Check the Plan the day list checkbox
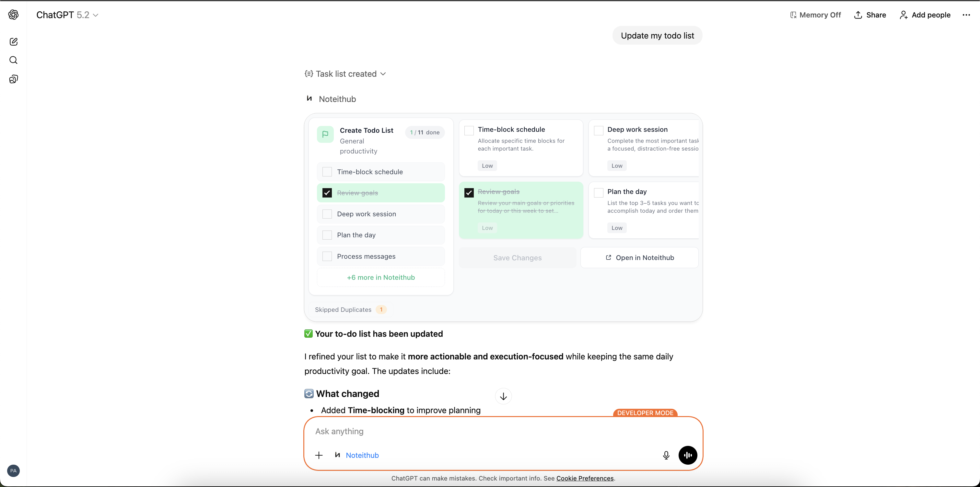The height and width of the screenshot is (487, 980). pyautogui.click(x=327, y=235)
